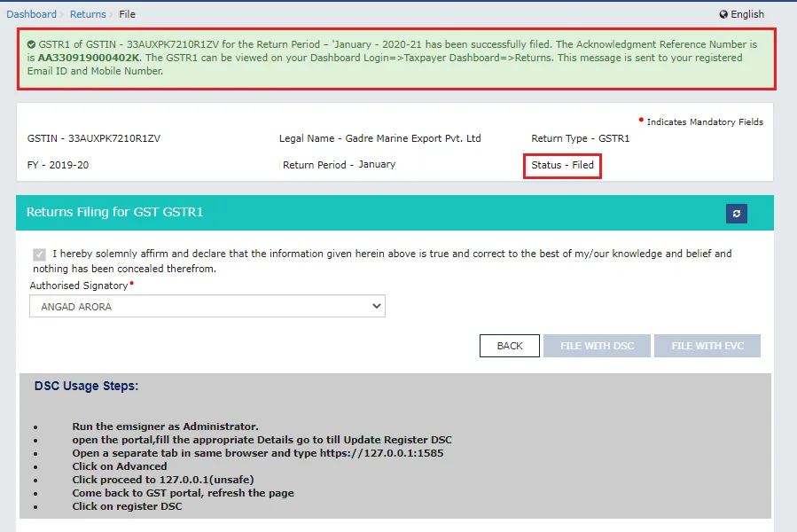Click the Return Period - January text
This screenshot has width=797, height=532.
pyautogui.click(x=339, y=165)
